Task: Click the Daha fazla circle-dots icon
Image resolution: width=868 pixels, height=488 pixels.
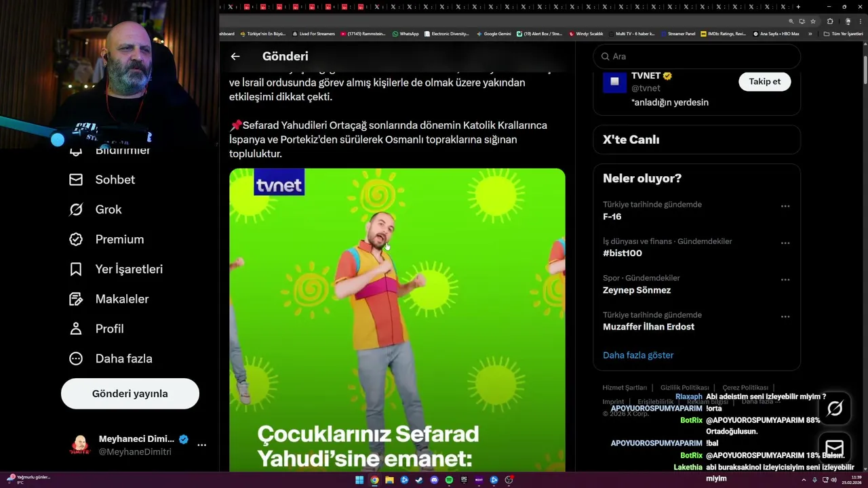Action: (76, 359)
